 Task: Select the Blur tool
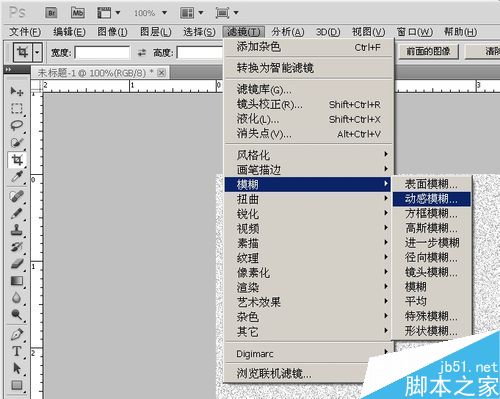tap(17, 298)
